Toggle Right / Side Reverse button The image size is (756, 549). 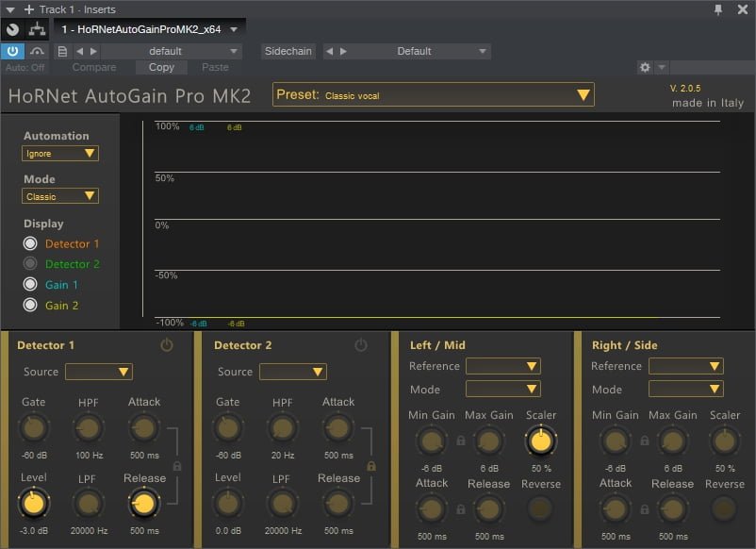point(724,508)
